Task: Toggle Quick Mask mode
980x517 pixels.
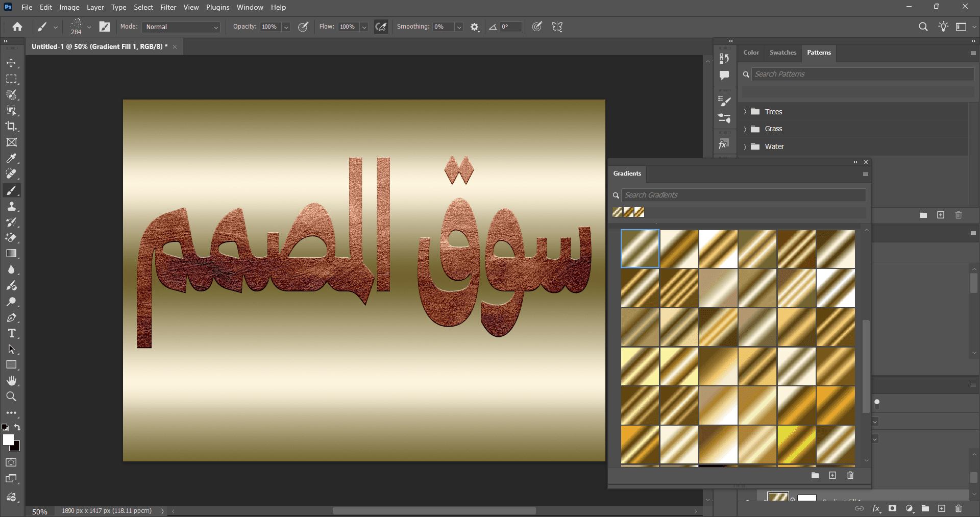Action: pyautogui.click(x=11, y=462)
